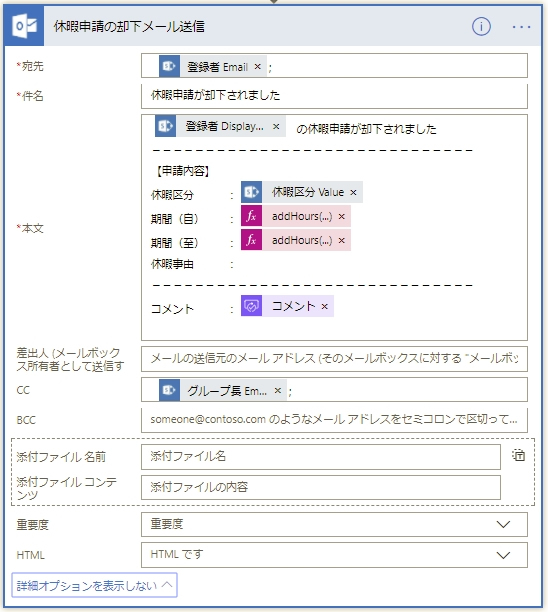548x612 pixels.
Task: Click the コメント approval token icon
Action: [251, 306]
